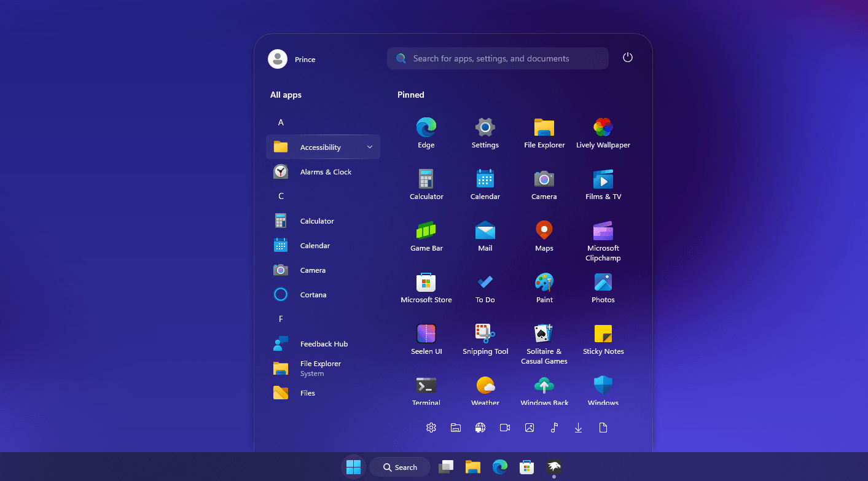
Task: Open Calendar in All apps list
Action: point(323,246)
